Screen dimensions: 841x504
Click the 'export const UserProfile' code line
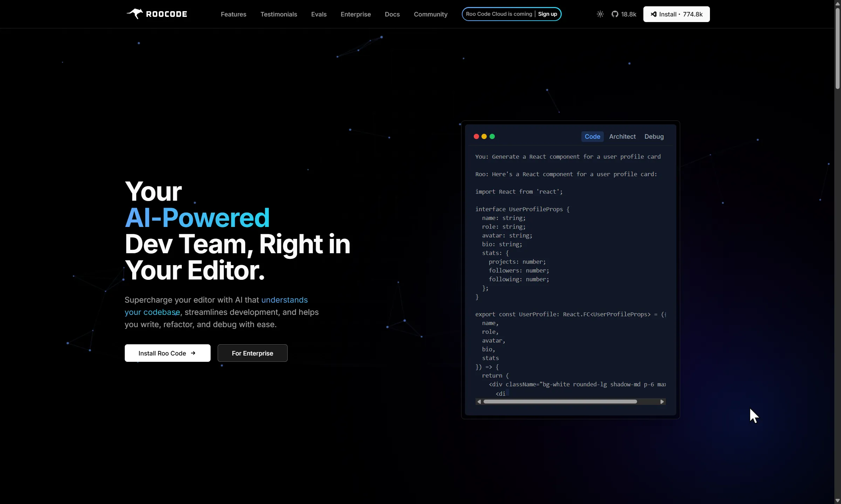pyautogui.click(x=570, y=315)
